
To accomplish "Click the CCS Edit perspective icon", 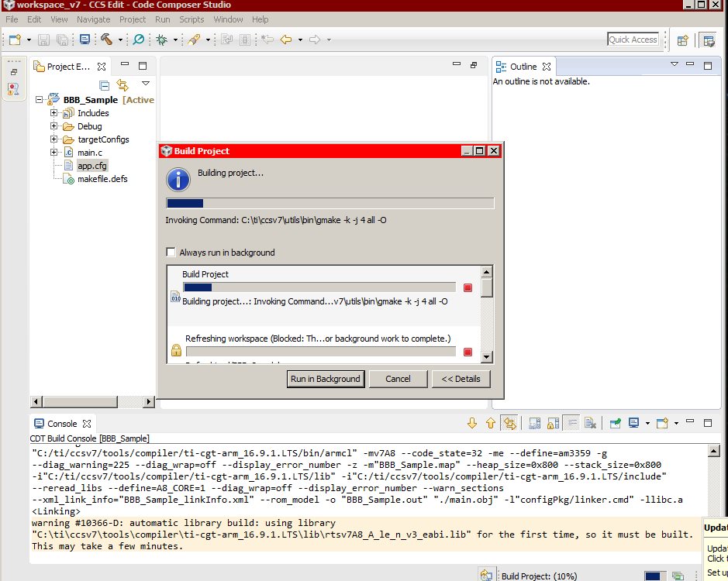I will point(709,41).
